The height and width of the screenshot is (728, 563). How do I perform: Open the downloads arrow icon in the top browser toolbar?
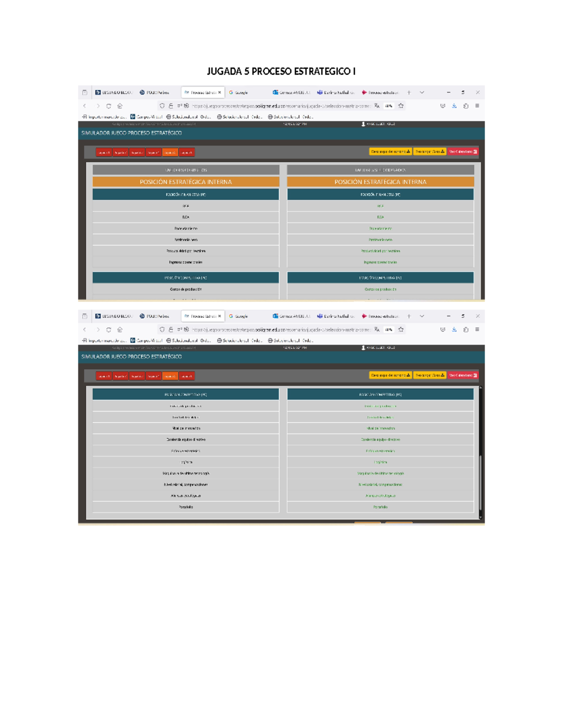pos(454,106)
